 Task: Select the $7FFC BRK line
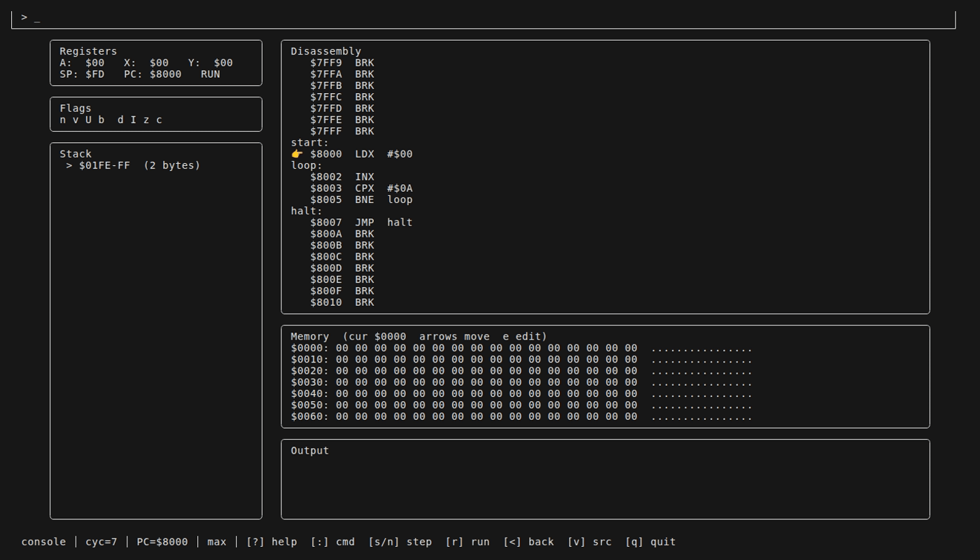(x=342, y=97)
